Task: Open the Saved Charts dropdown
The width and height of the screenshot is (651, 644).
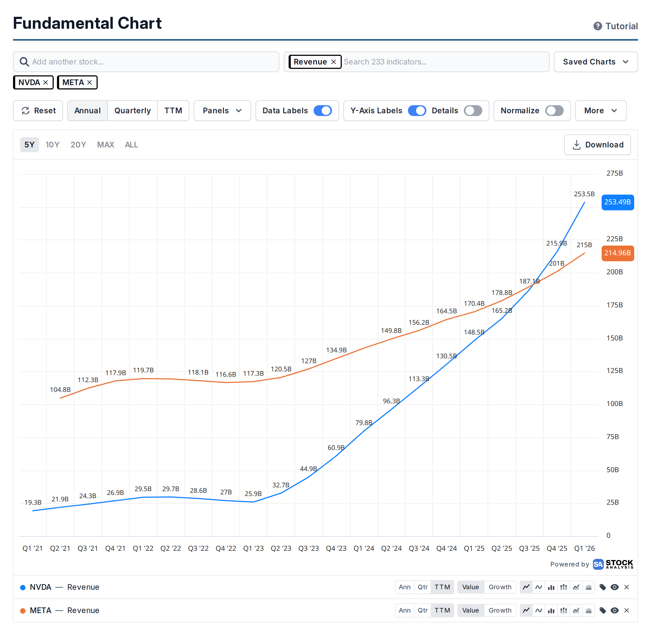Action: 595,62
